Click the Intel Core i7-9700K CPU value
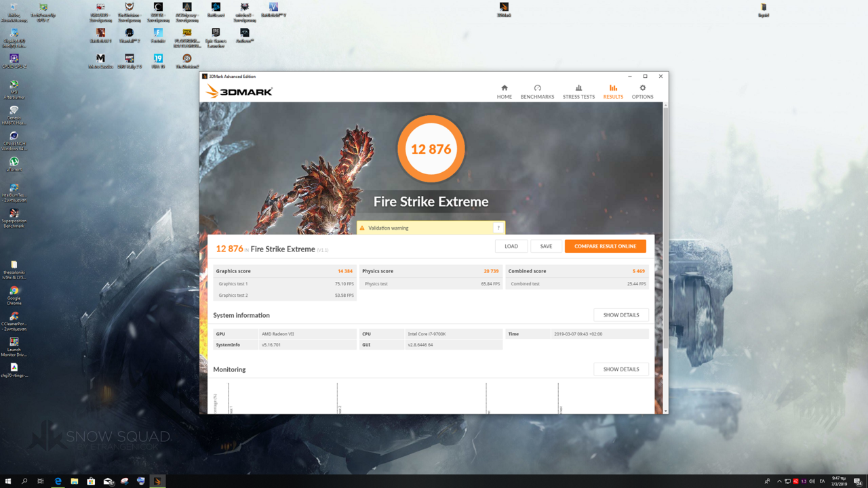The width and height of the screenshot is (868, 488). coord(427,334)
